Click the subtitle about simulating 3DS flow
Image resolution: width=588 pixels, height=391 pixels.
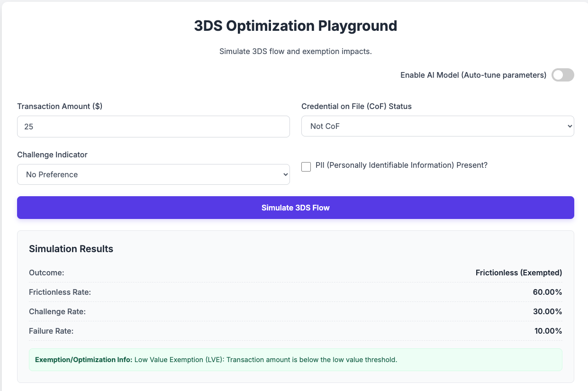point(295,51)
